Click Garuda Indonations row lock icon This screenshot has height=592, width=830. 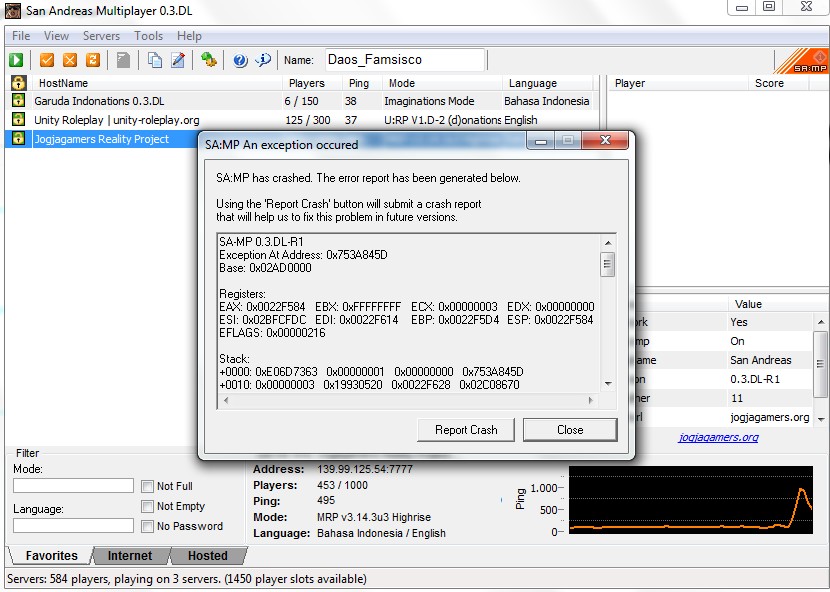click(19, 100)
